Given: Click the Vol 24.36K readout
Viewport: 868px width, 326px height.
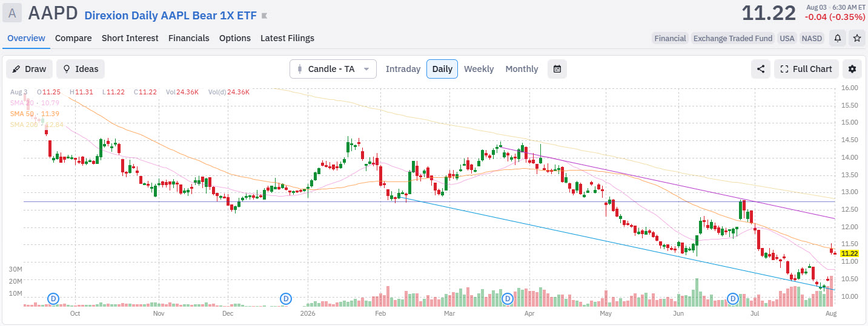Looking at the screenshot, I should click(x=182, y=92).
